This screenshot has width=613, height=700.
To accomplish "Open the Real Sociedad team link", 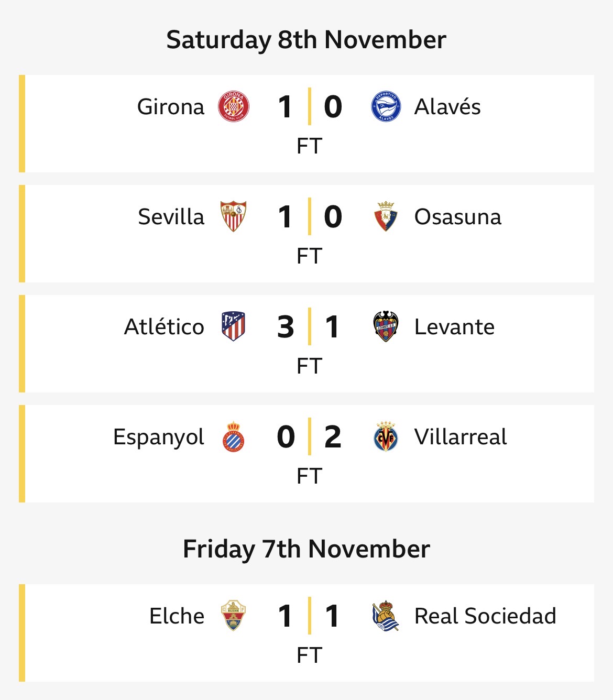I will click(x=485, y=616).
